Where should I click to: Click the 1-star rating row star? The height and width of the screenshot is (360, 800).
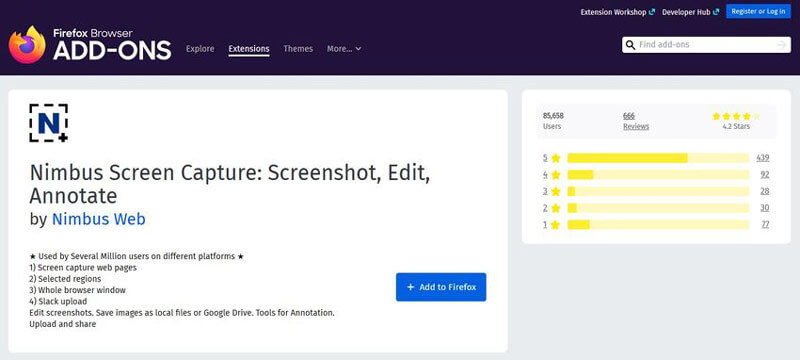(556, 225)
